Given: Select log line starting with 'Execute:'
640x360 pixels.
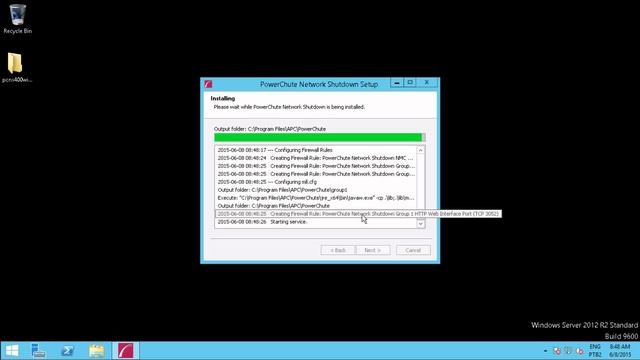Looking at the screenshot, I should tap(316, 198).
